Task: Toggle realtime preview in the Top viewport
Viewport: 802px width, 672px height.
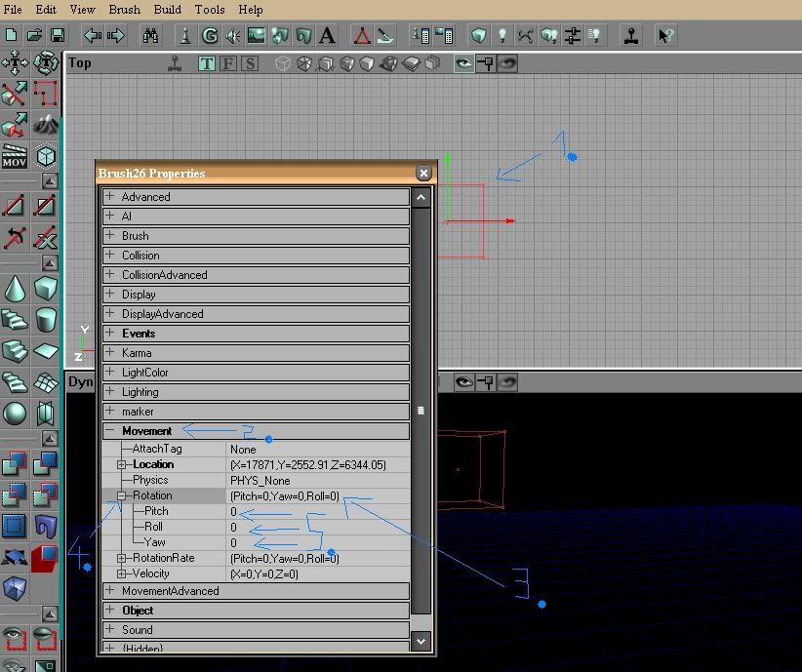Action: click(175, 63)
